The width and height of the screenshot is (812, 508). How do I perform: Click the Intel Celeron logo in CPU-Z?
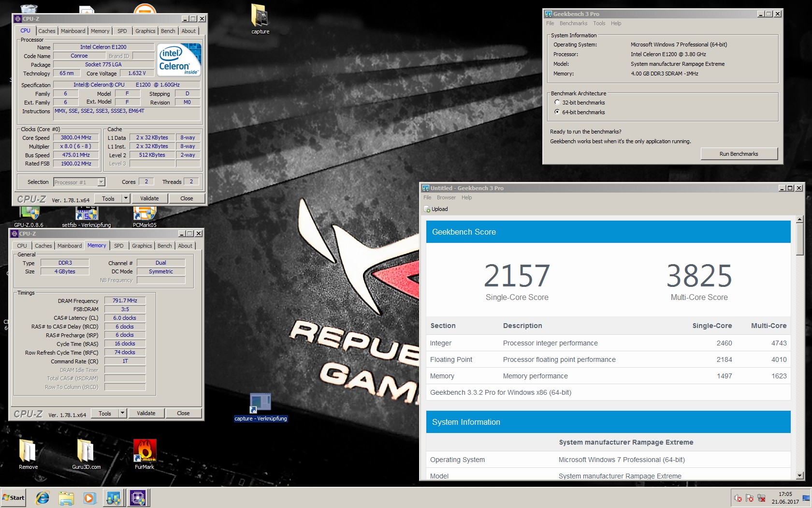(x=179, y=60)
